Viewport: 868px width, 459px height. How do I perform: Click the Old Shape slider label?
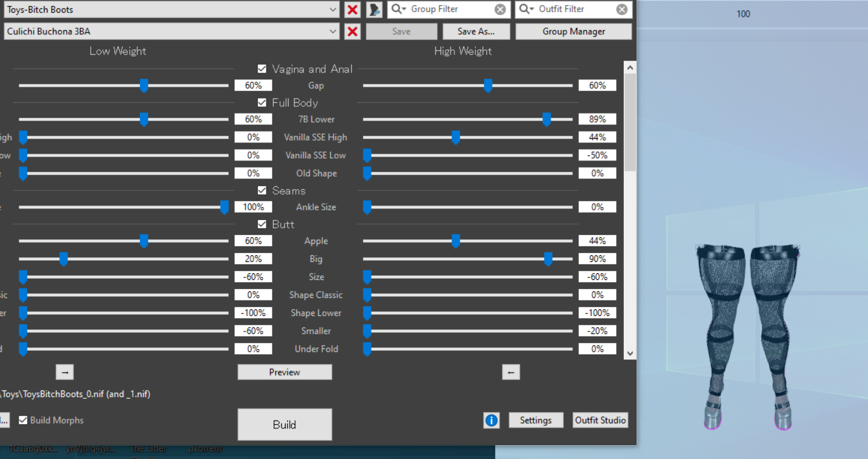pyautogui.click(x=316, y=173)
